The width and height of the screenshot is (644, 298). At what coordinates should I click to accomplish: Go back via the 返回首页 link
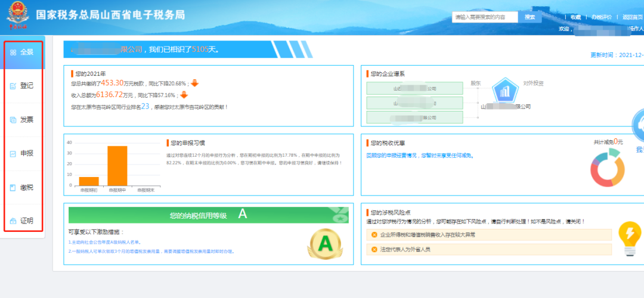coord(632,17)
